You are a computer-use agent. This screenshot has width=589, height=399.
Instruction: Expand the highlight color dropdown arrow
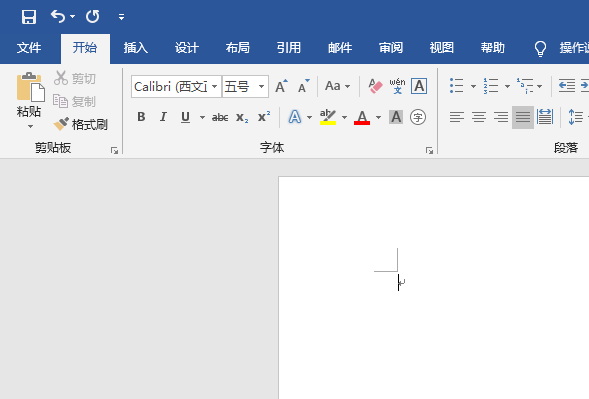[x=344, y=117]
